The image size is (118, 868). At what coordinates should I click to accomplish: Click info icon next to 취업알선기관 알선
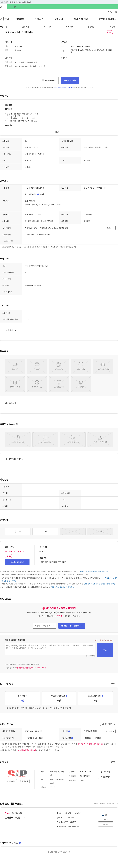click(x=66, y=696)
